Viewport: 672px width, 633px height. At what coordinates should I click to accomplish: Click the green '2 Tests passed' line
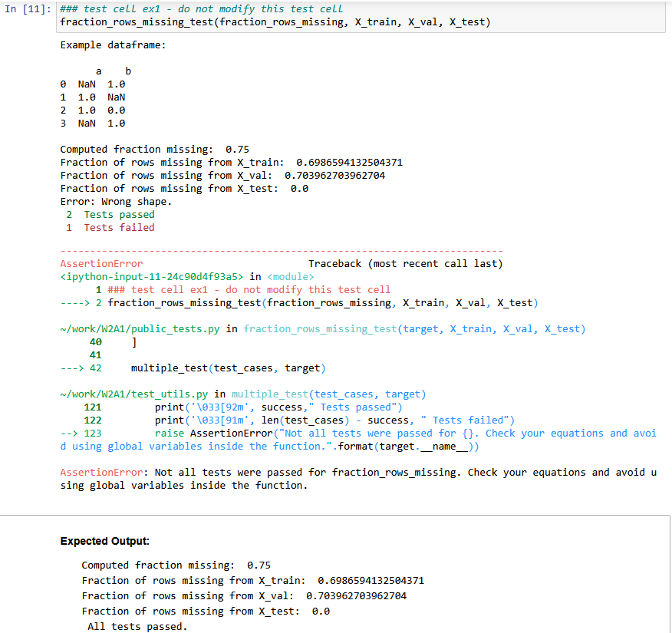coord(110,214)
